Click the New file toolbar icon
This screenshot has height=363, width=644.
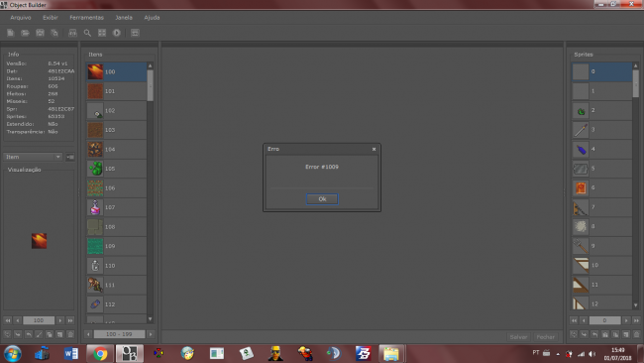coord(11,33)
